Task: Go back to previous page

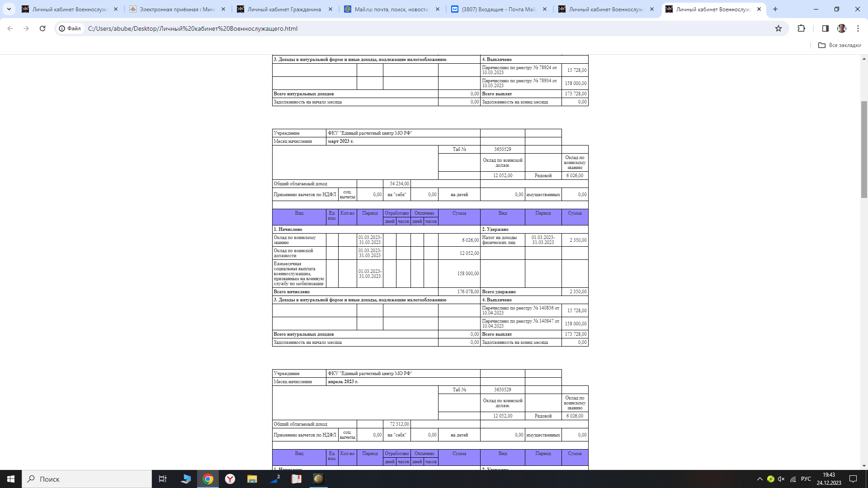Action: (x=10, y=28)
